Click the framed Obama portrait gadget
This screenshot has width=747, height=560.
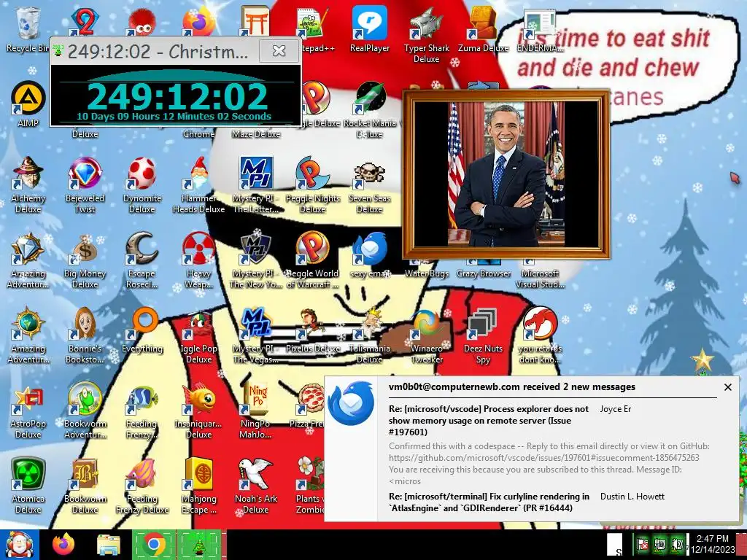506,174
